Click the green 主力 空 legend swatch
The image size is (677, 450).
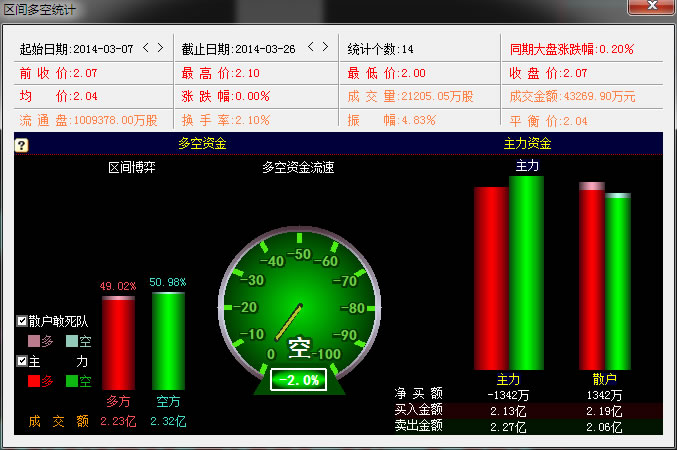point(71,381)
